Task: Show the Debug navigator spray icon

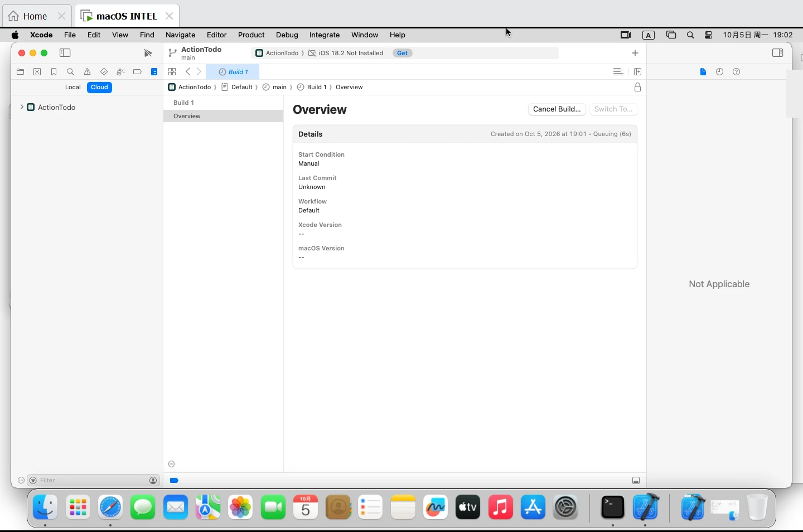Action: tap(120, 72)
